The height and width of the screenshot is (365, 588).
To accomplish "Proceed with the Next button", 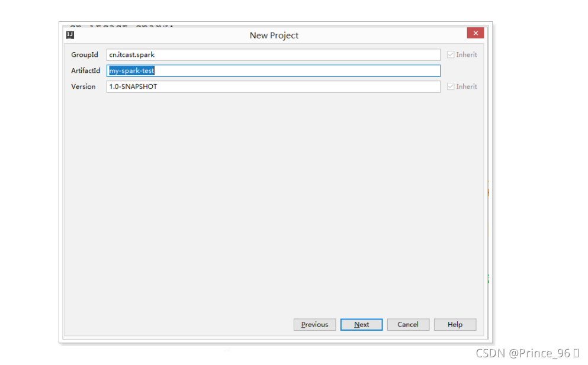I will point(361,325).
